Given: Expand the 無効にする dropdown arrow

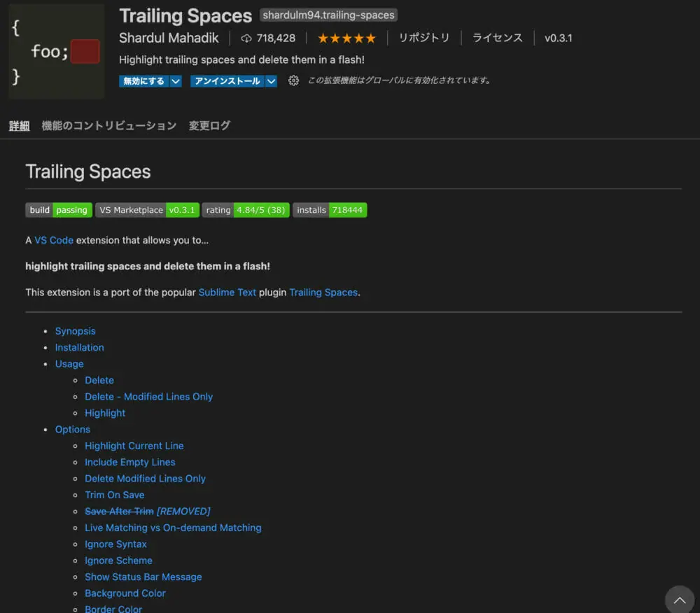Looking at the screenshot, I should pos(176,81).
